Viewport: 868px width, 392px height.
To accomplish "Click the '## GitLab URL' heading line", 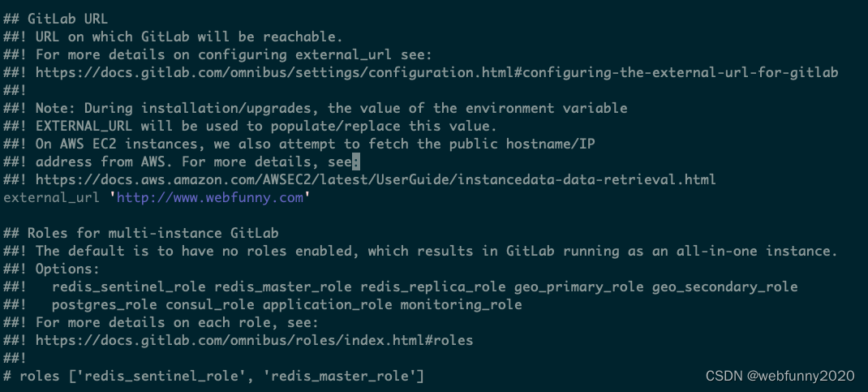I will [x=56, y=19].
